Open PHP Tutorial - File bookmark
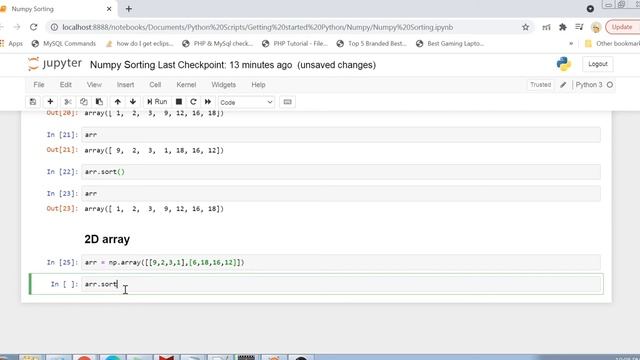The image size is (640, 360). point(295,43)
